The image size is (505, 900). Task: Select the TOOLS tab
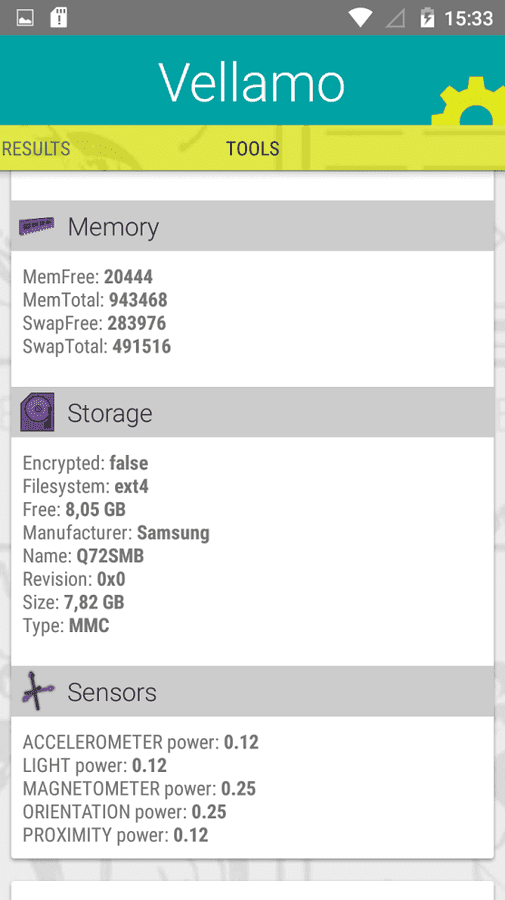252,149
